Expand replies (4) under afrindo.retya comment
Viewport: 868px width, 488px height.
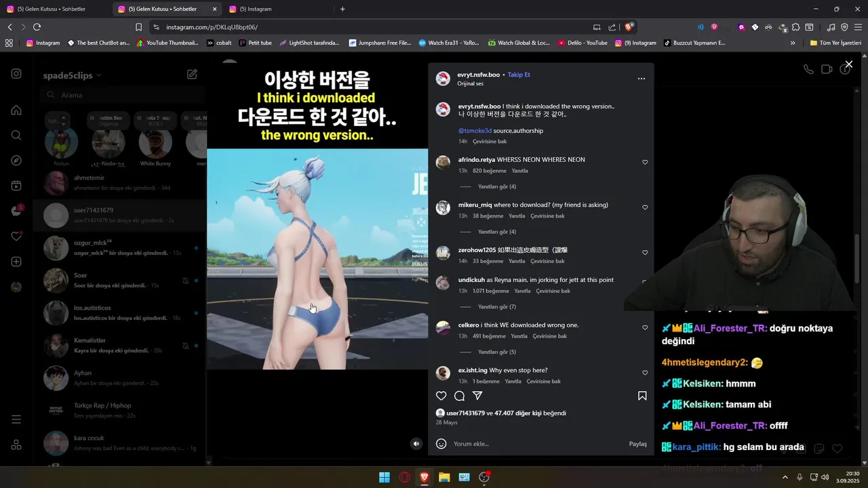496,186
